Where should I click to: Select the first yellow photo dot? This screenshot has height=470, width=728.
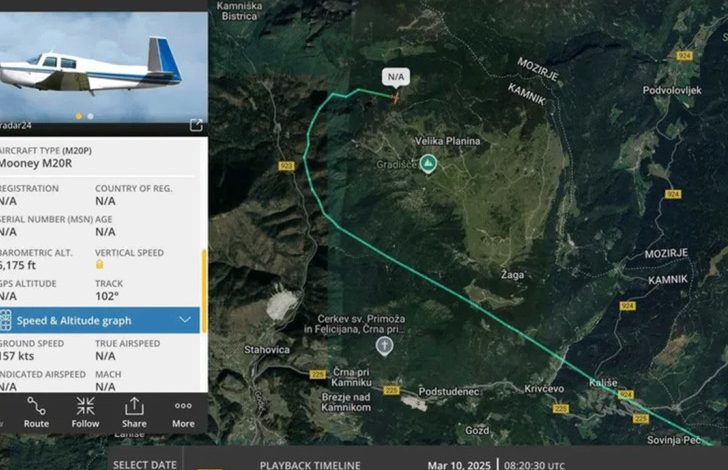pyautogui.click(x=78, y=116)
